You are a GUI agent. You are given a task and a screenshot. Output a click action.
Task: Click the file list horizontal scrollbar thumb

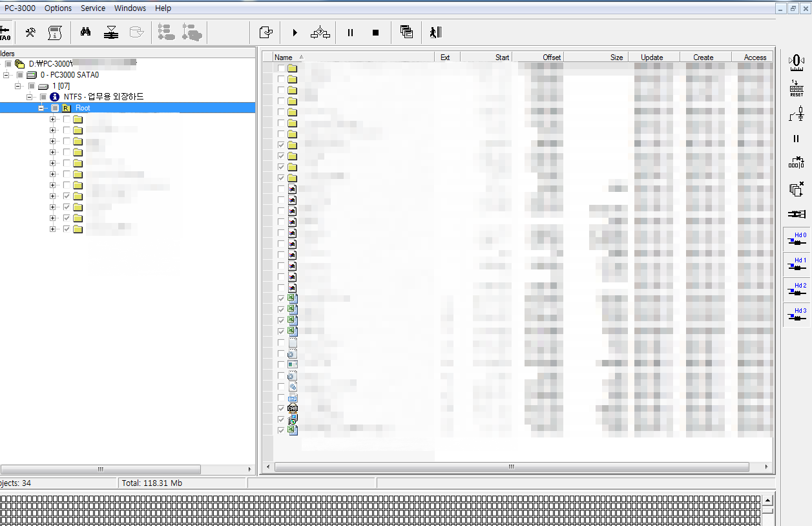(512, 467)
